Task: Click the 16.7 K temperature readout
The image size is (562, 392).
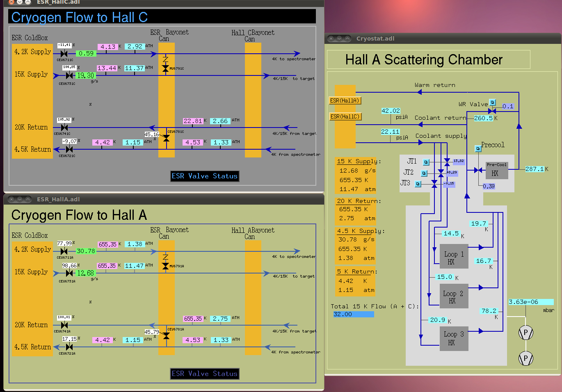Action: coord(483,261)
